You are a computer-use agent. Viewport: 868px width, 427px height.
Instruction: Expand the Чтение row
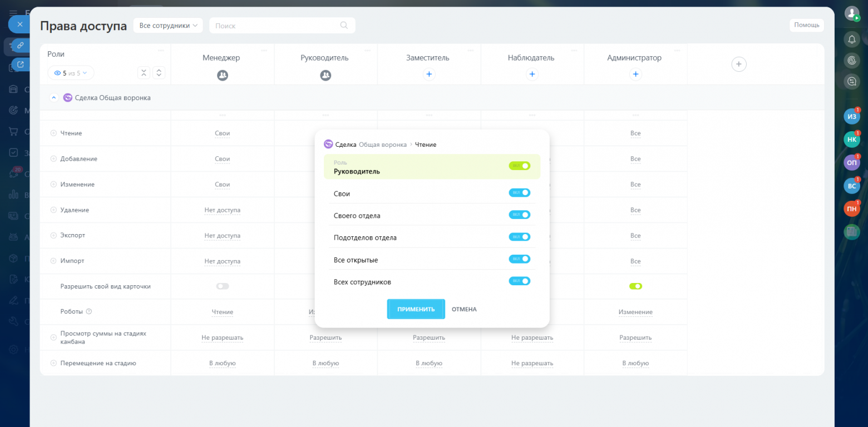pyautogui.click(x=53, y=133)
